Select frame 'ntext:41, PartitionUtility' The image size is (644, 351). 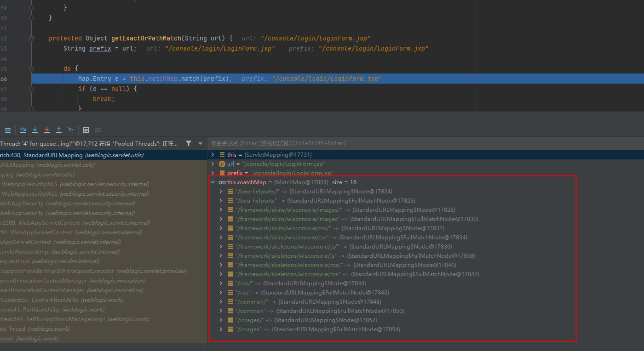[103, 310]
